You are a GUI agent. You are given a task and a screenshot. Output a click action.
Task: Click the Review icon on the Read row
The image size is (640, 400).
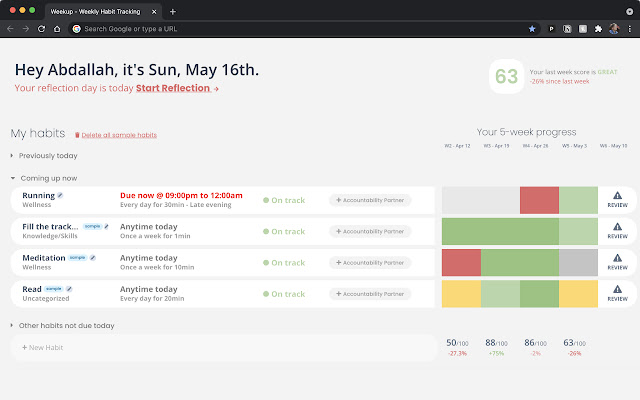(617, 294)
